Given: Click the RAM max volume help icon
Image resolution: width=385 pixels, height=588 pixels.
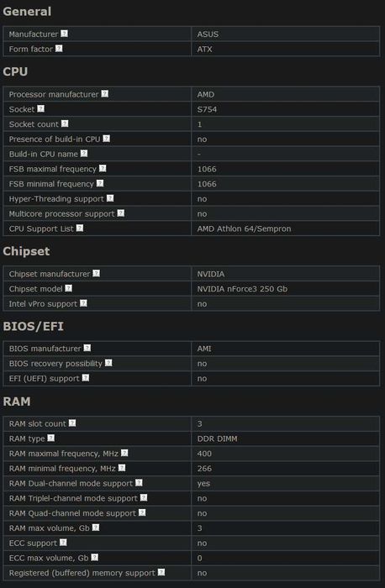Looking at the screenshot, I should 96,528.
